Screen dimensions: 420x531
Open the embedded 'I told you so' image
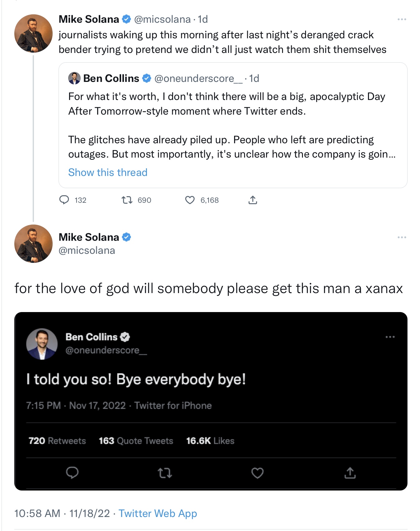tap(211, 401)
